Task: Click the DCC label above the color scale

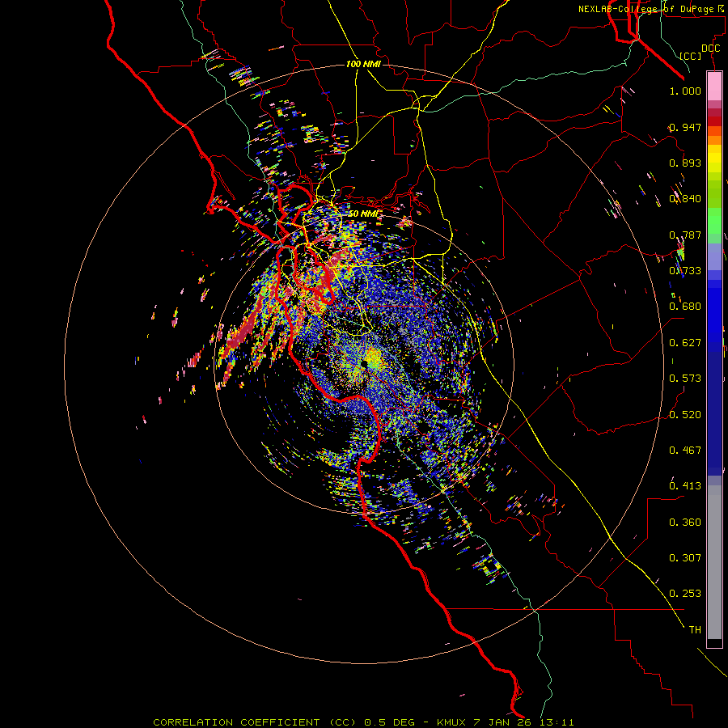Action: pos(710,49)
